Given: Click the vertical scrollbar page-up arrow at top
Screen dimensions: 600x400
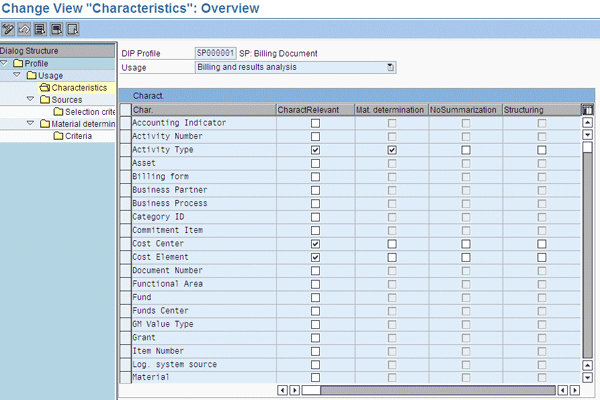Looking at the screenshot, I should click(587, 122).
